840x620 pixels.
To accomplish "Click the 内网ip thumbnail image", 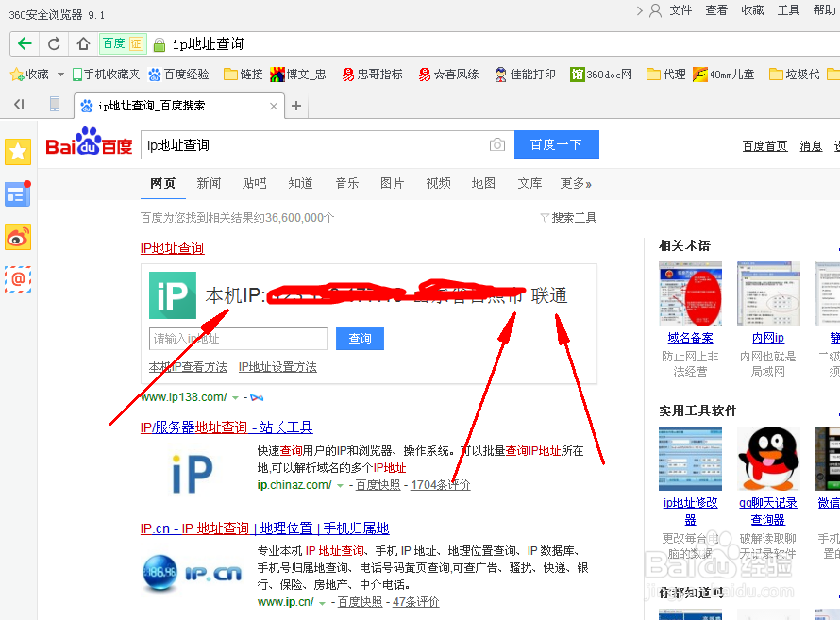I will coord(768,293).
